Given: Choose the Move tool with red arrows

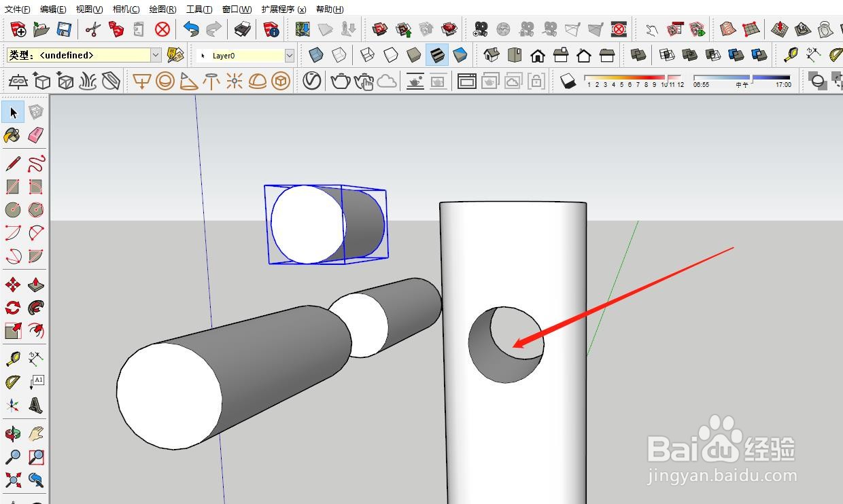Looking at the screenshot, I should coord(13,285).
